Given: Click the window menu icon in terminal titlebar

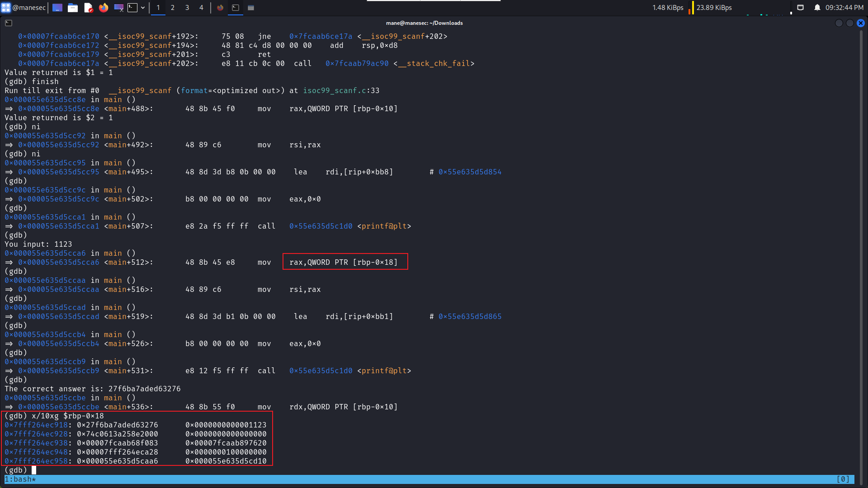Looking at the screenshot, I should pyautogui.click(x=8, y=23).
